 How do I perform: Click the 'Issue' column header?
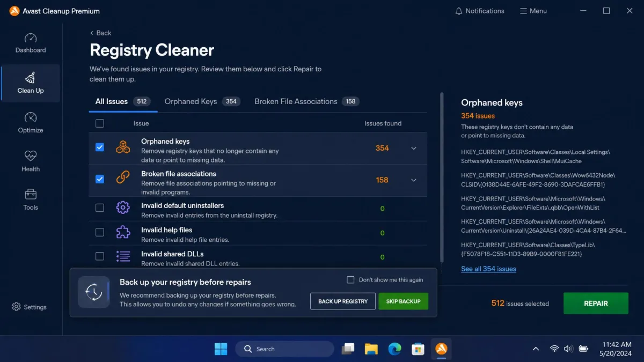pos(141,123)
